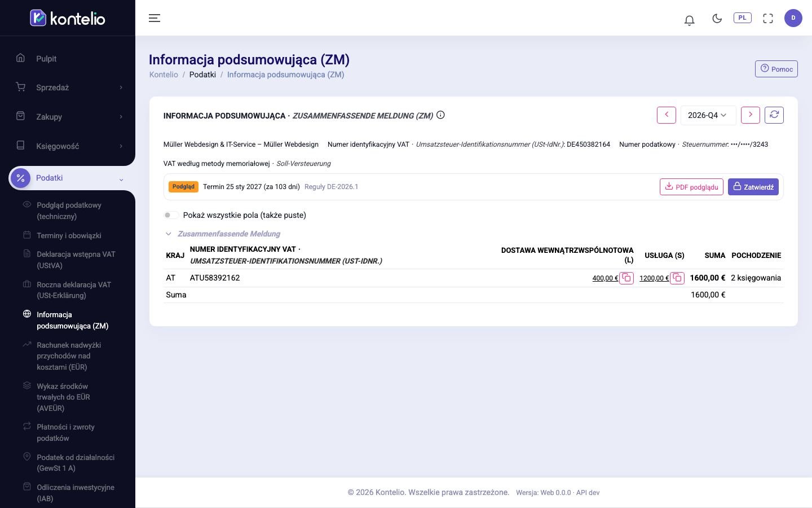Follow the Kontelio breadcrumb link
The height and width of the screenshot is (508, 812).
tap(164, 75)
